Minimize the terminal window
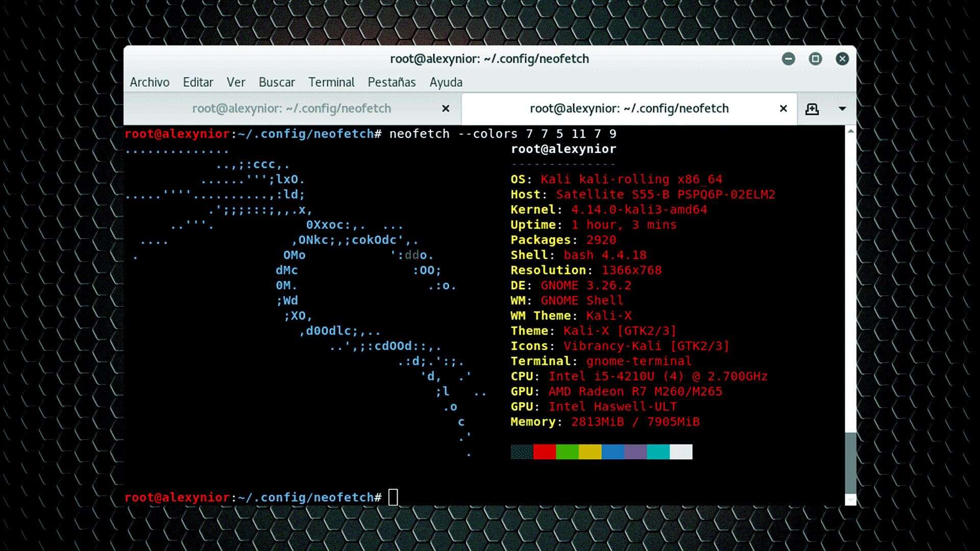 [x=789, y=59]
